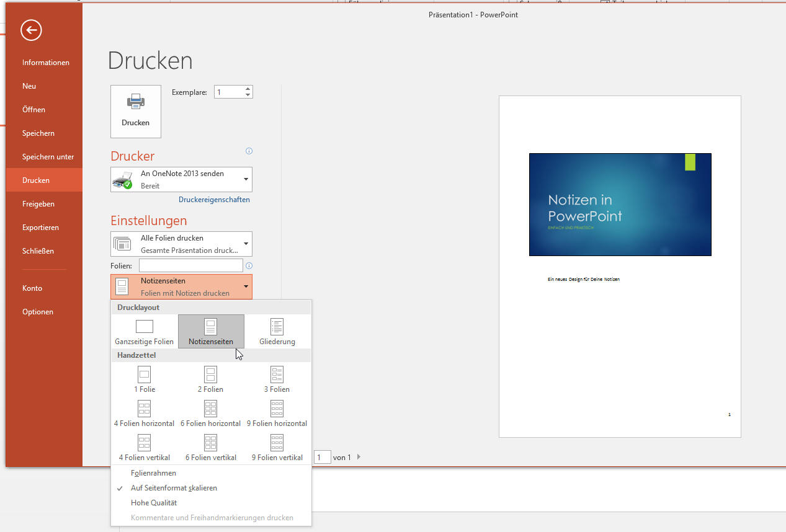
Task: Click the Alle Folien drucken slides icon
Action: coord(122,244)
